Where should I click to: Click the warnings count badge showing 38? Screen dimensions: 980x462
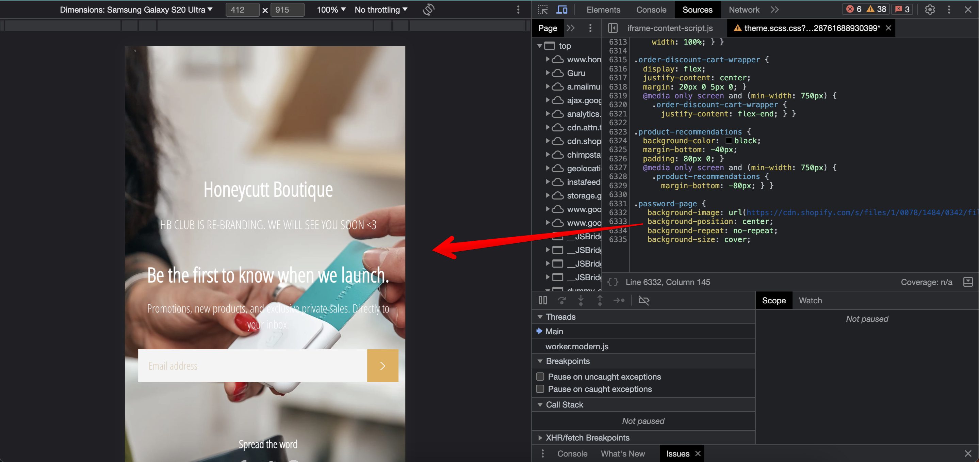(x=877, y=9)
